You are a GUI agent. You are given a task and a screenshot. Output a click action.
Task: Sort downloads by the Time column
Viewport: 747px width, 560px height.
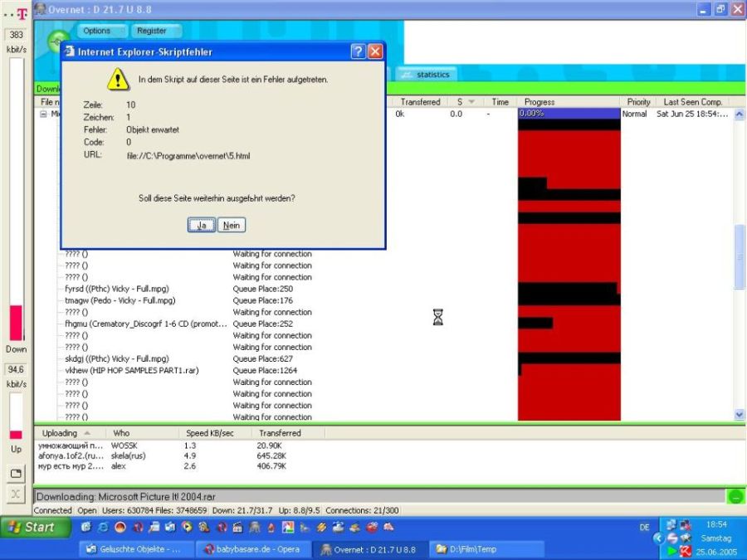click(500, 102)
